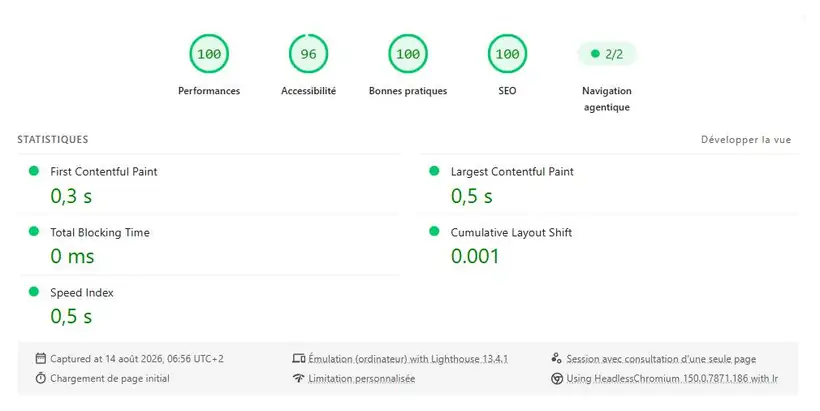Click the wifi throttling icon beside Limitation personnalisée
This screenshot has height=411, width=820.
pyautogui.click(x=299, y=378)
